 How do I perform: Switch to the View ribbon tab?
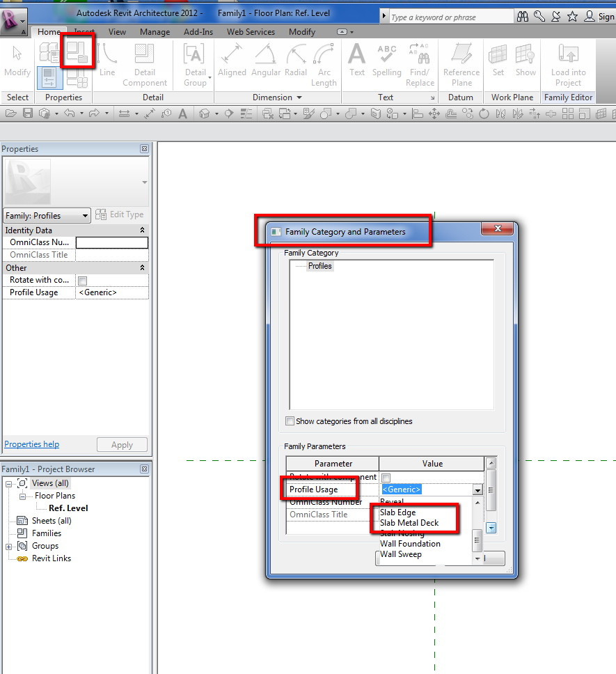point(117,32)
